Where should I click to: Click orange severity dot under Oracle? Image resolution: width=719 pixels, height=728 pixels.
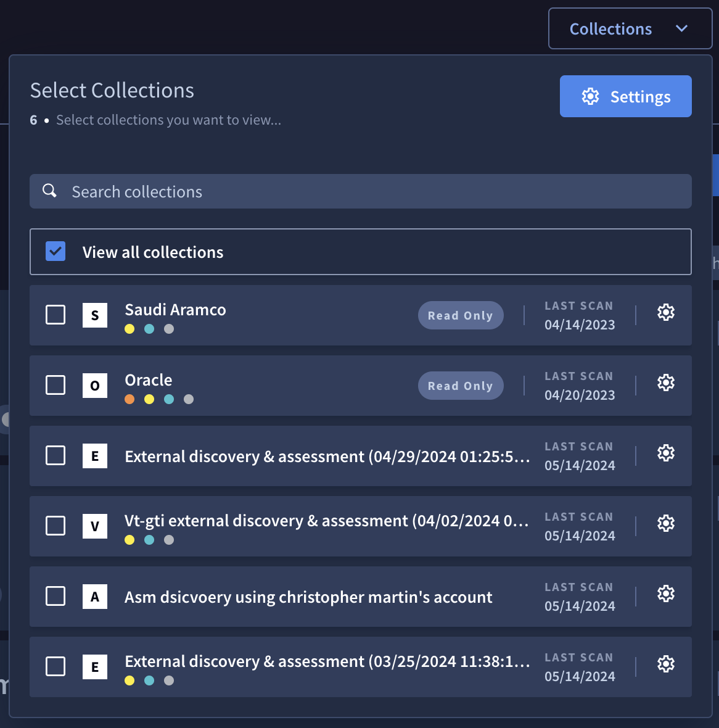coord(129,399)
